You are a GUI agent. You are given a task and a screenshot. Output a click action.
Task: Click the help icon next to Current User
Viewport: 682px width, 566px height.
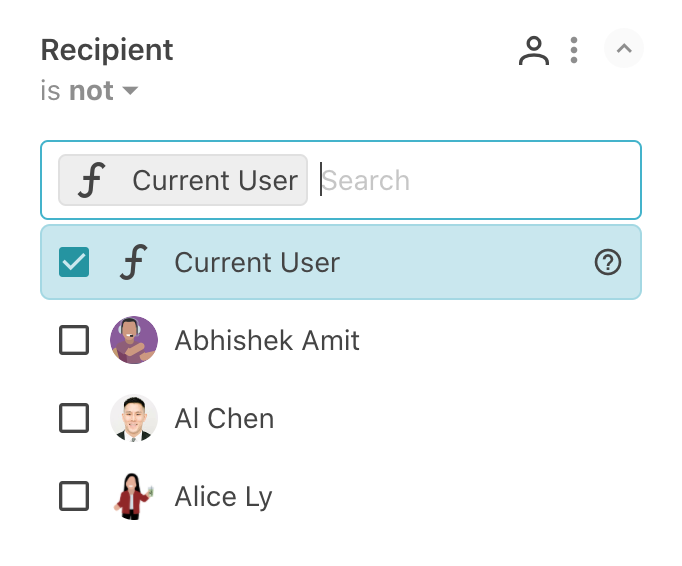click(x=608, y=262)
